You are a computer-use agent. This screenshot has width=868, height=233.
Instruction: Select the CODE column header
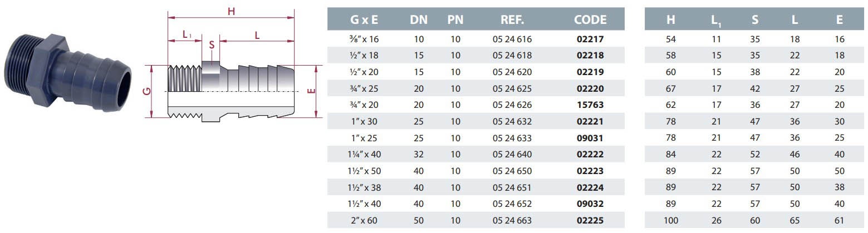tap(590, 20)
